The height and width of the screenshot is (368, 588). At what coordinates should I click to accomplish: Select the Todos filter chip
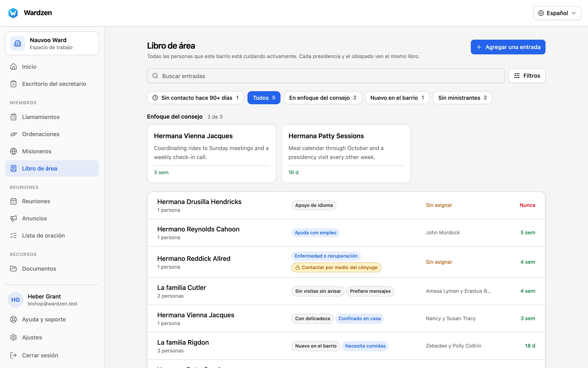(x=264, y=98)
